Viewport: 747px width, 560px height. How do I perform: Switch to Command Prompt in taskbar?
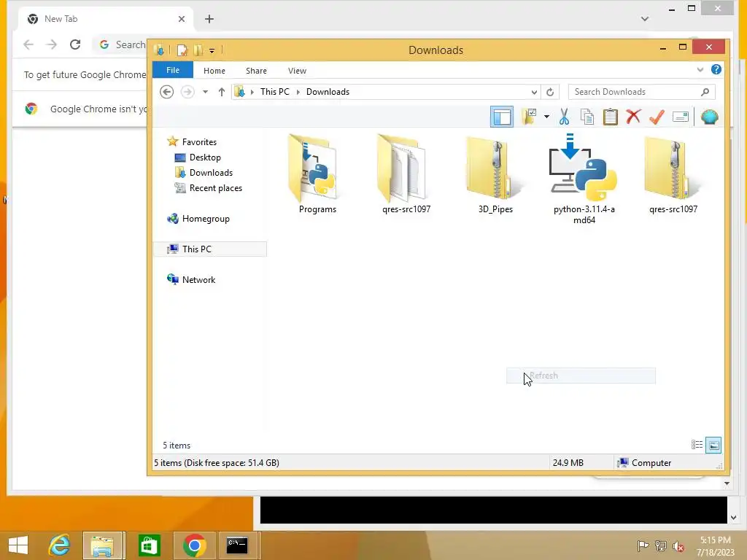237,545
